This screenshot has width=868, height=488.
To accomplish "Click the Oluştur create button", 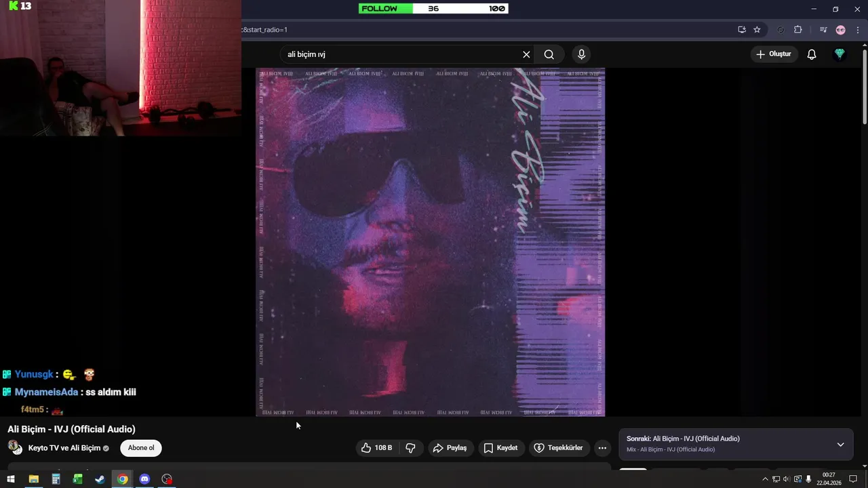I will point(774,54).
